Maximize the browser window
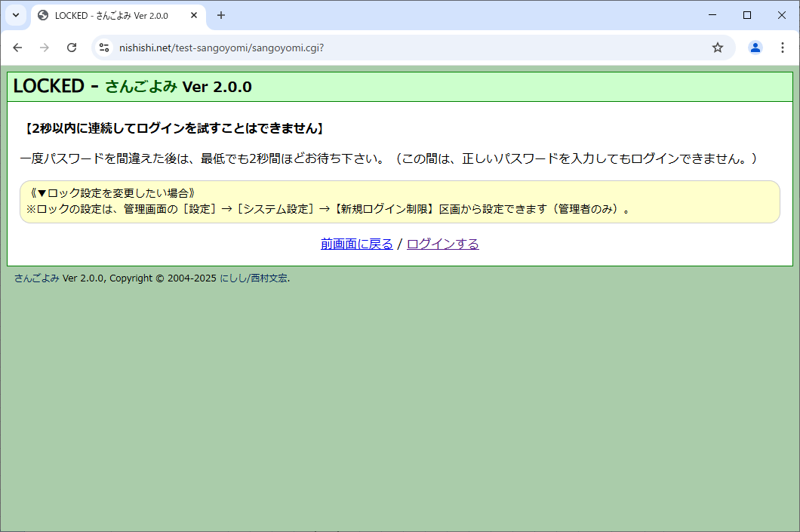Screen dimensions: 800x532 [x=747, y=15]
